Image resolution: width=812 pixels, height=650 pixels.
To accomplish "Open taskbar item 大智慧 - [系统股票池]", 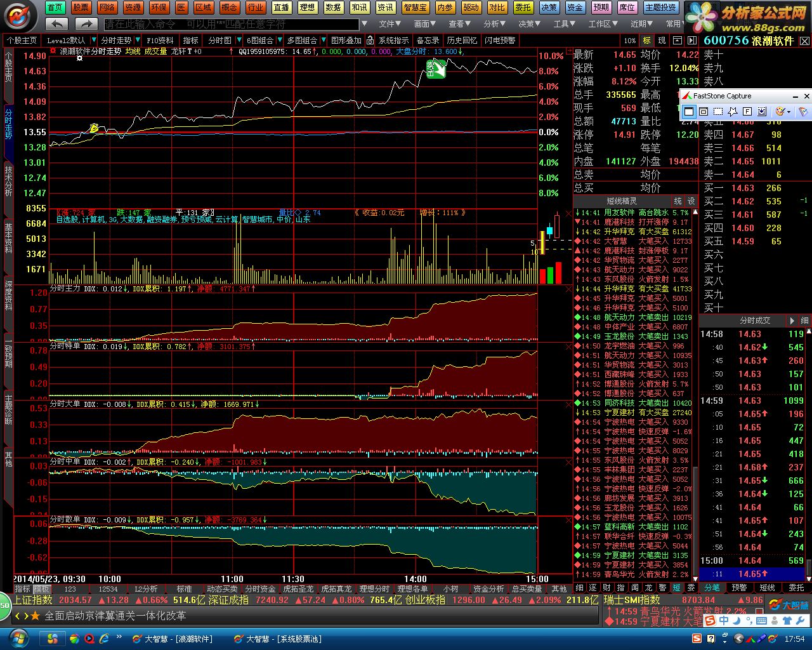I will pyautogui.click(x=278, y=639).
